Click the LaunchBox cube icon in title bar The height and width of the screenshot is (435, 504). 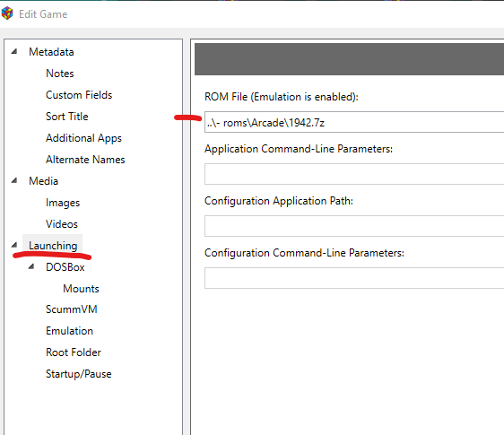pyautogui.click(x=7, y=13)
